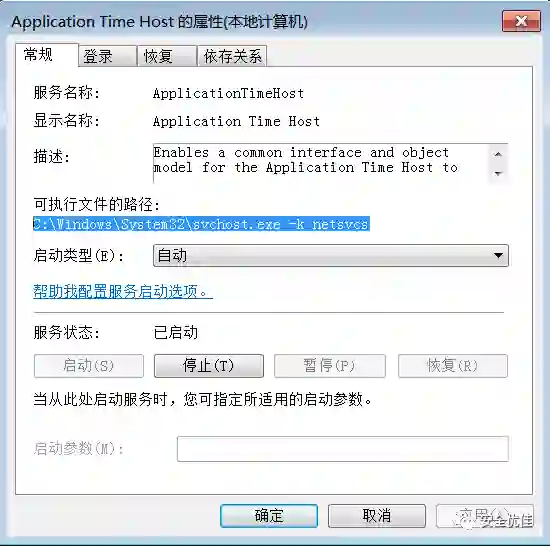Confirm with the 确定 button
This screenshot has height=546, width=550.
tap(269, 516)
